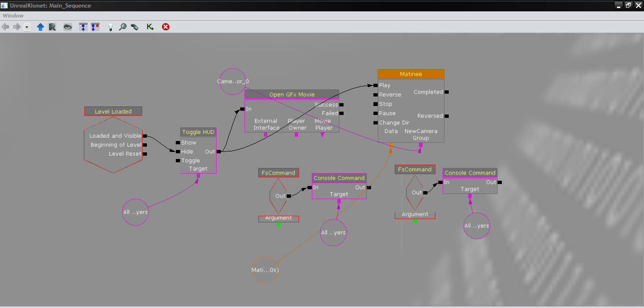Screen dimensions: 644x308
Task: Click the right FsCommand green Argument connector
Action: [415, 221]
